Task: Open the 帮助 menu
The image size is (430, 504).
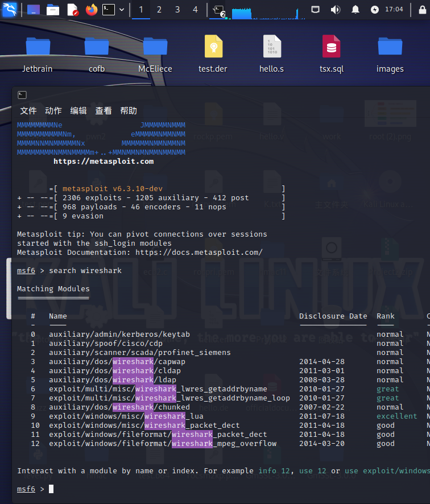Action: pyautogui.click(x=129, y=110)
